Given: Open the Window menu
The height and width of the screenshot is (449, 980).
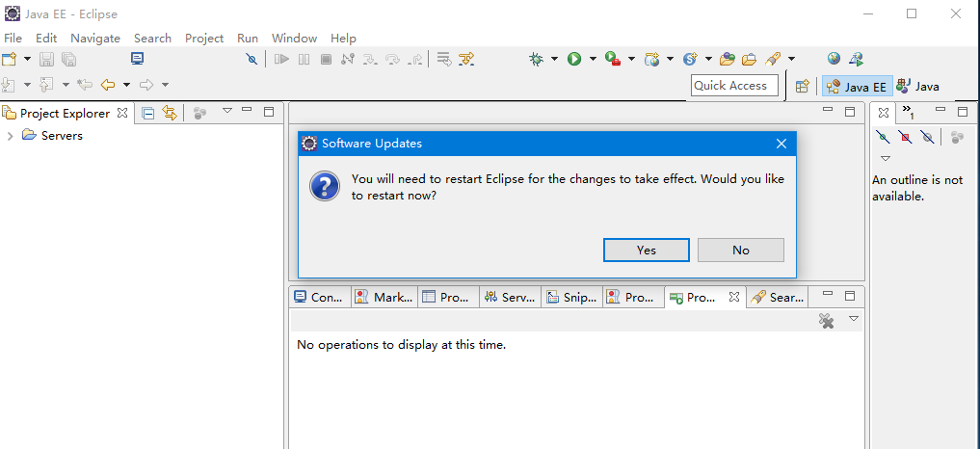Looking at the screenshot, I should 294,39.
